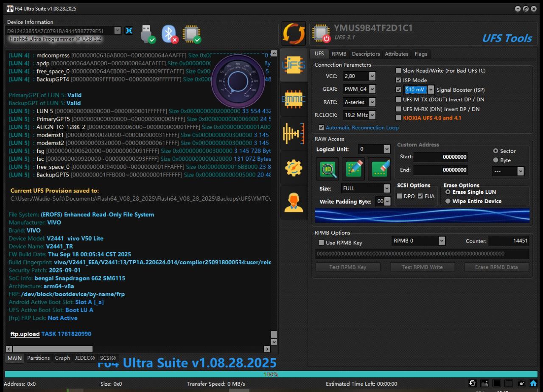Click the erase LUN eraser icon
Image resolution: width=543 pixels, height=392 pixels.
[x=379, y=169]
